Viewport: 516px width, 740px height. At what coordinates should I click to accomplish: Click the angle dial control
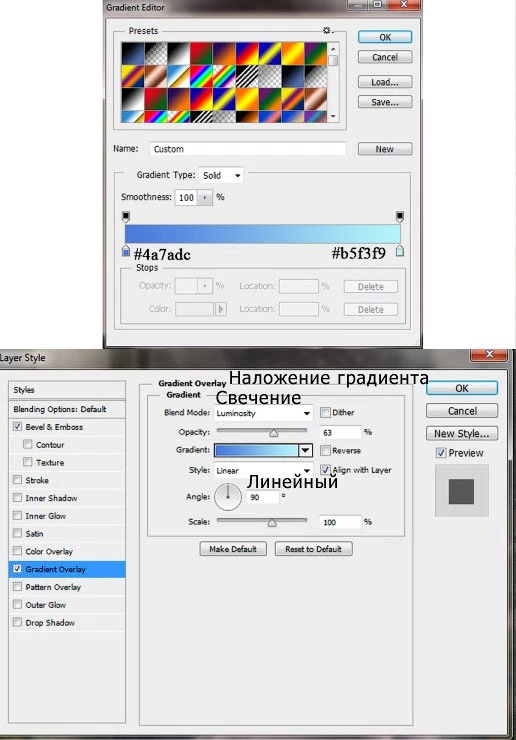click(228, 496)
